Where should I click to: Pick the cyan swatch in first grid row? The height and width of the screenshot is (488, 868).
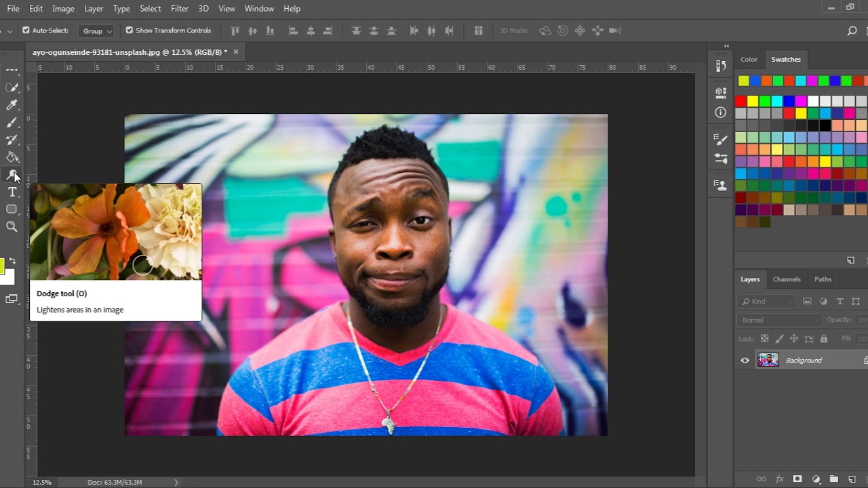pyautogui.click(x=776, y=102)
